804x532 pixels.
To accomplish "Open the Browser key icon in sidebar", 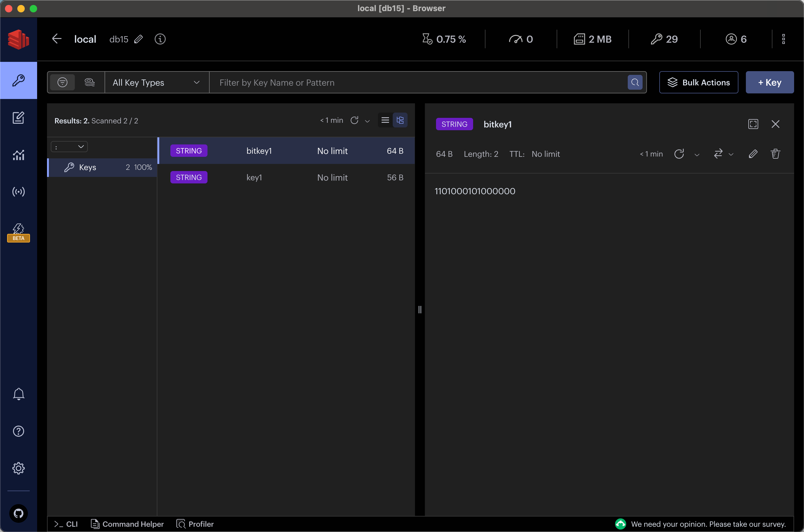I will pyautogui.click(x=18, y=80).
